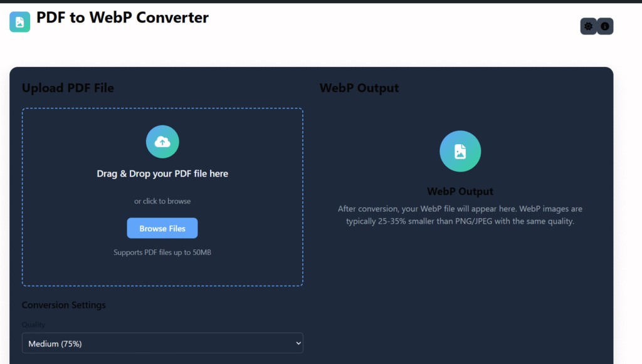Click the teal WebP Output file icon
The height and width of the screenshot is (364, 642).
tap(460, 151)
